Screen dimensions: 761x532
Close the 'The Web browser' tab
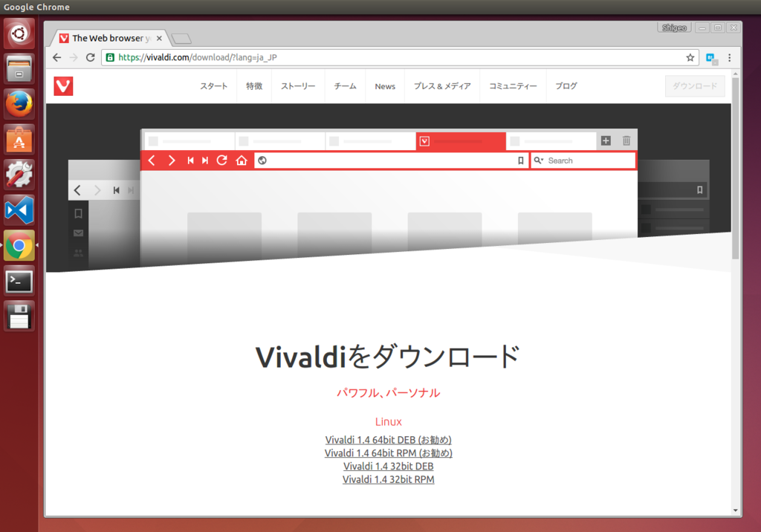(159, 38)
